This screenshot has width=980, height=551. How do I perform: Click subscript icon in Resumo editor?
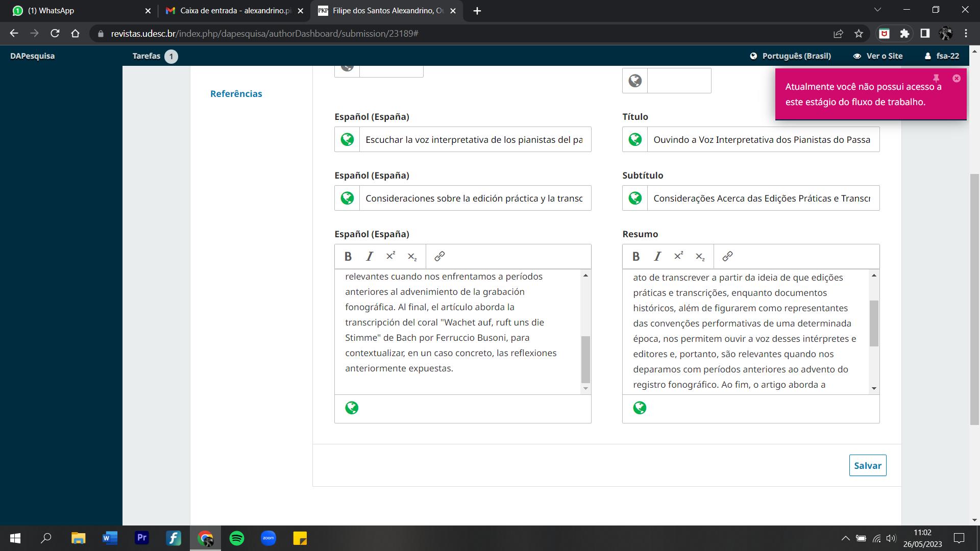[x=700, y=257]
